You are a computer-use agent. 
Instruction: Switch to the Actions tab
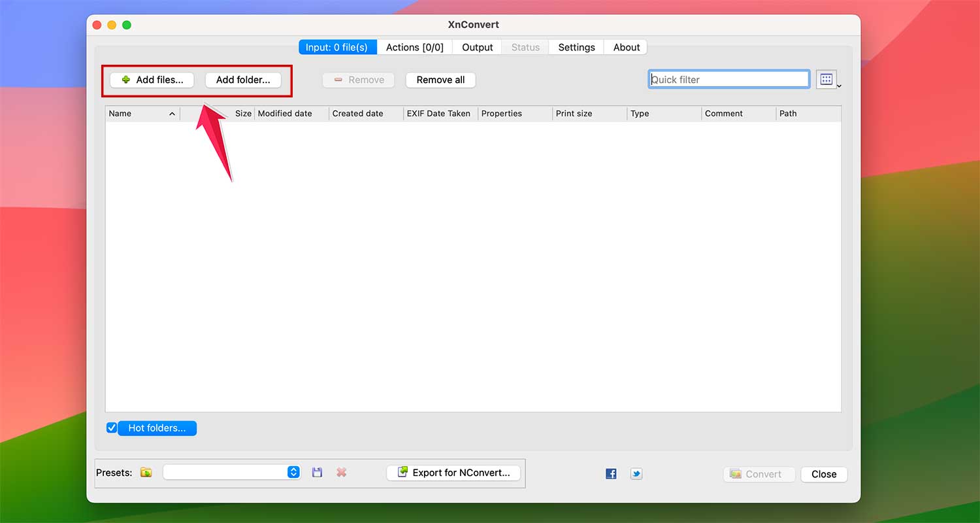tap(414, 47)
